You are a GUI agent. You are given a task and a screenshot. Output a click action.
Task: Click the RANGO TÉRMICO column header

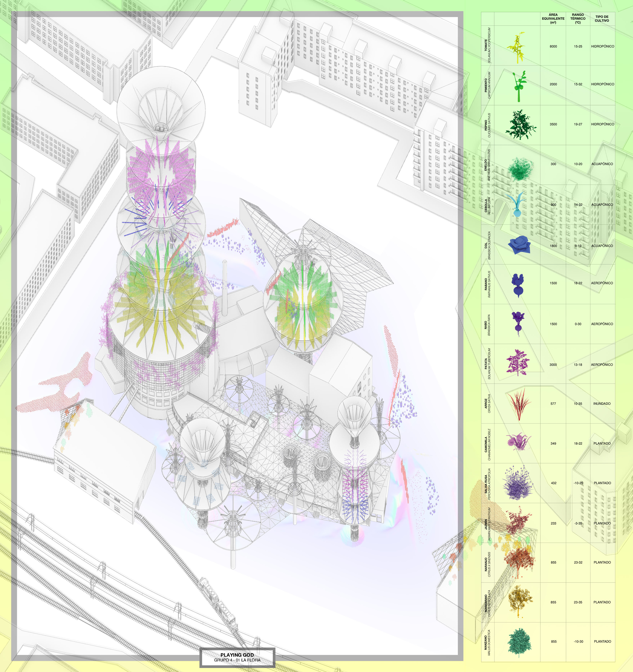pos(578,19)
